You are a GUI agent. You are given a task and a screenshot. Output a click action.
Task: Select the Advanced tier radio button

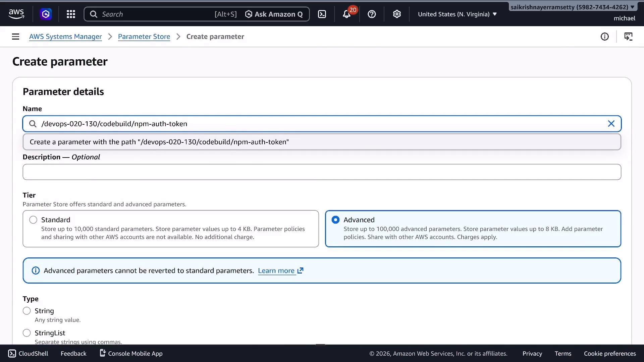coord(335,220)
